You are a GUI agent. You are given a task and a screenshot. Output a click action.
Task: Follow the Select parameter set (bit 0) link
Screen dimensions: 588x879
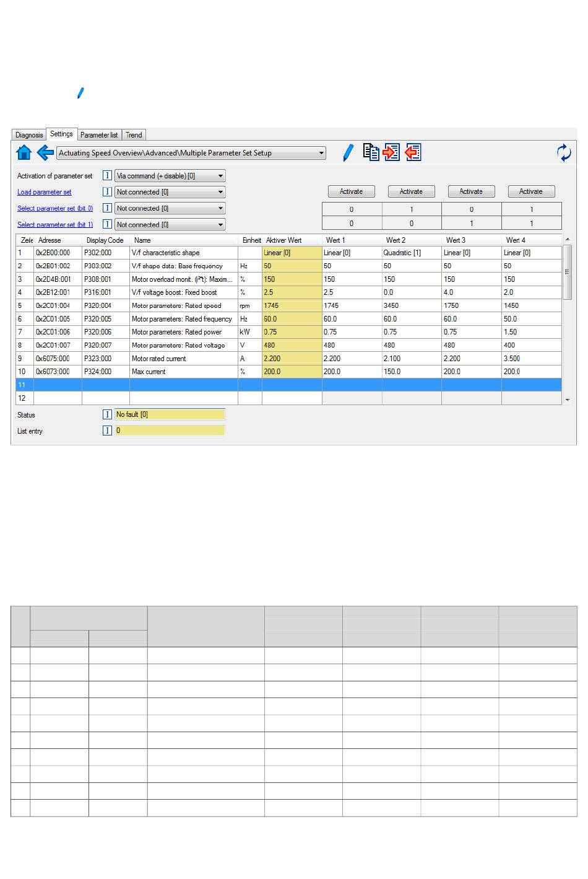55,208
